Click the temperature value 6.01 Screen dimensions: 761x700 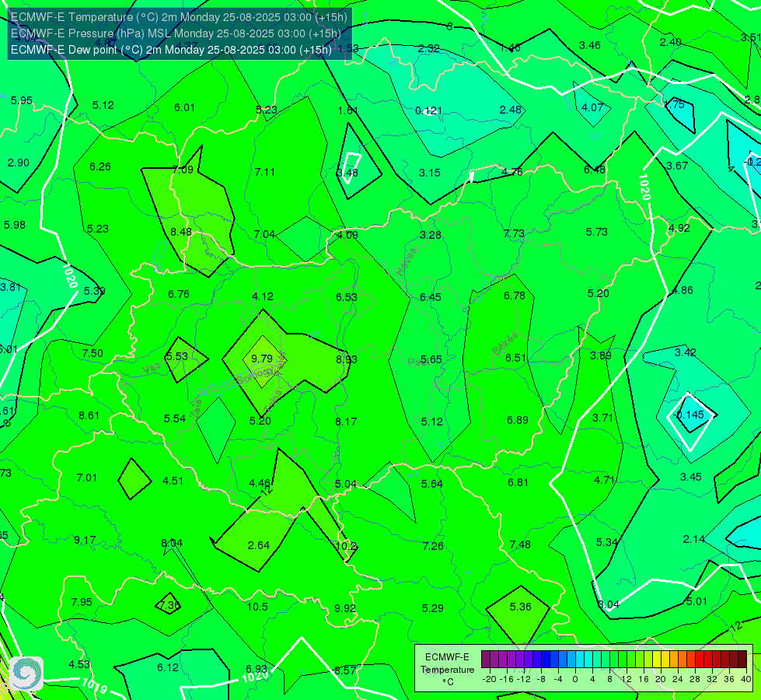tap(184, 107)
